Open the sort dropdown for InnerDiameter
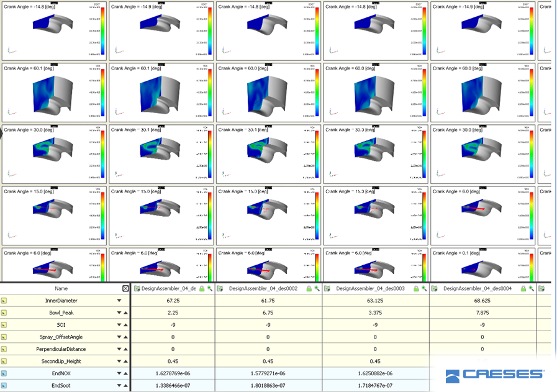This screenshot has height=392, width=557. coord(118,301)
